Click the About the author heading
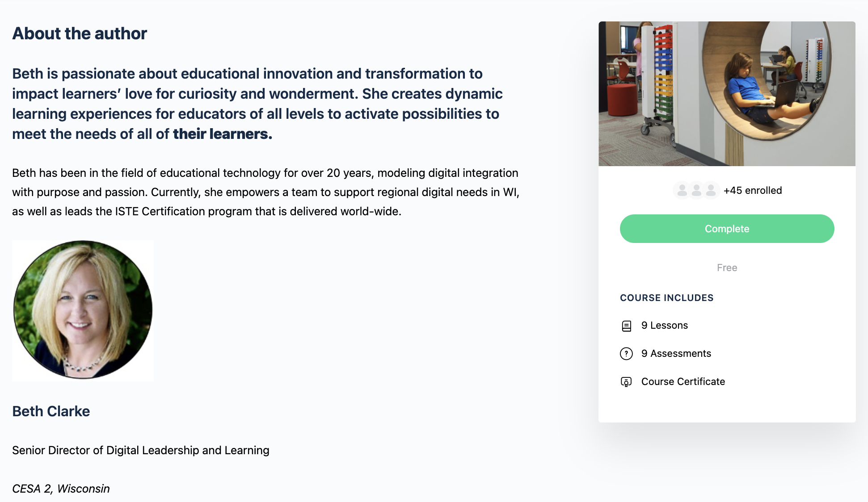 click(80, 33)
